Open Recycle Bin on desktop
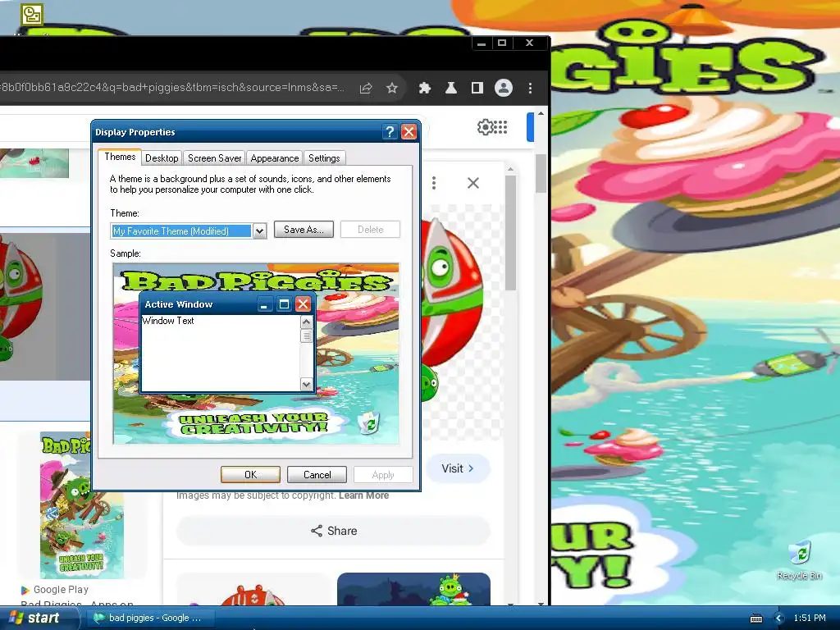 pyautogui.click(x=799, y=561)
